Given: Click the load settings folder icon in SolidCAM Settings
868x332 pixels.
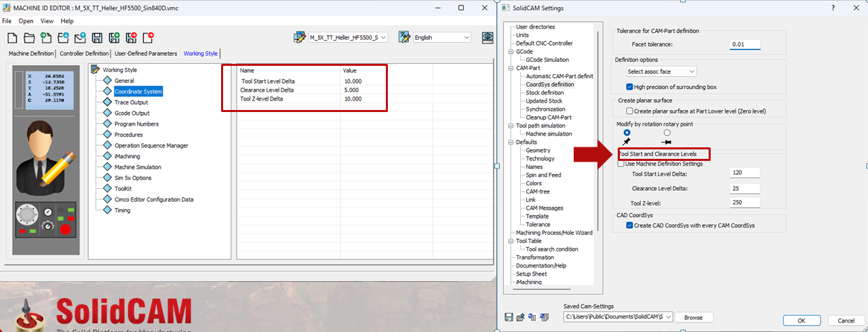Looking at the screenshot, I should tap(521, 317).
